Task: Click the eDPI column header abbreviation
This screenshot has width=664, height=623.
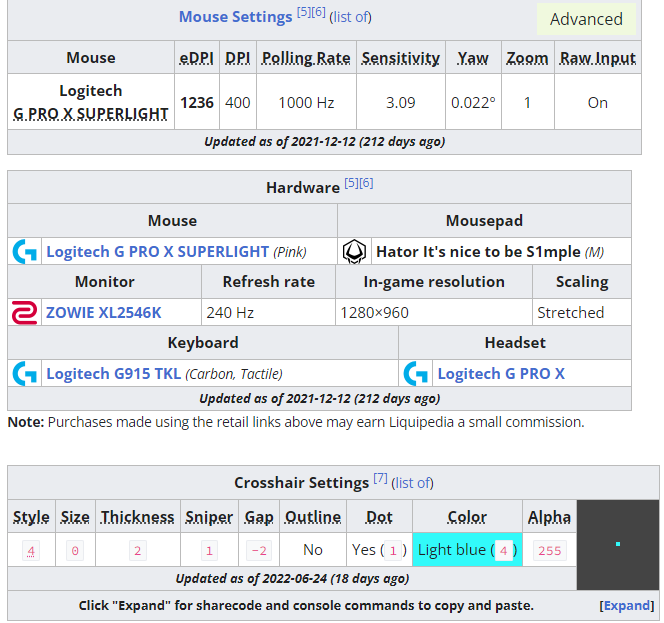Action: tap(196, 58)
